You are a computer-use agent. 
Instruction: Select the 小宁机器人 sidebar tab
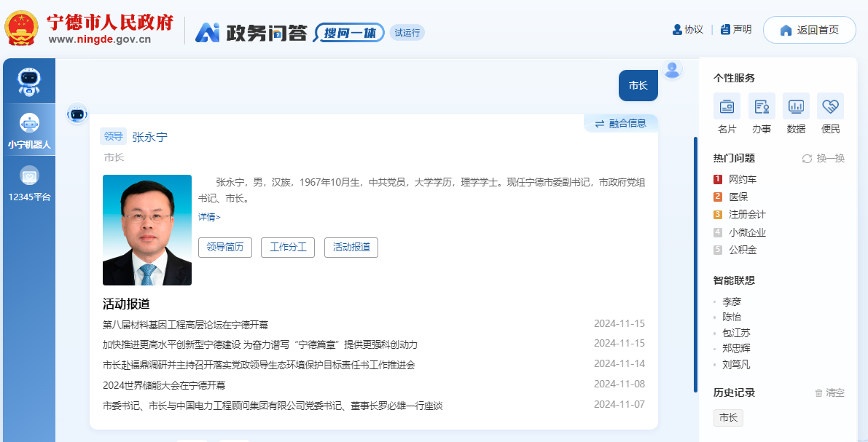click(29, 130)
